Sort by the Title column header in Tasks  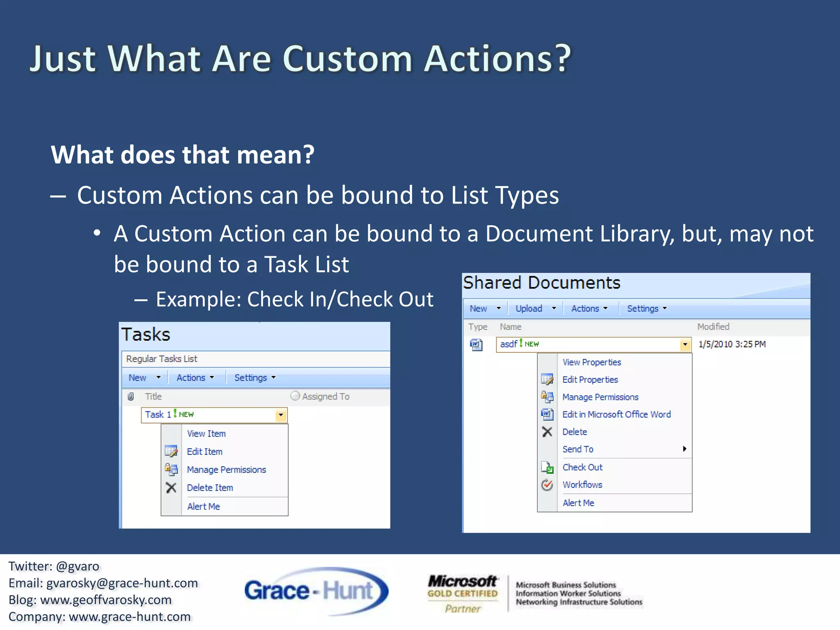click(153, 397)
